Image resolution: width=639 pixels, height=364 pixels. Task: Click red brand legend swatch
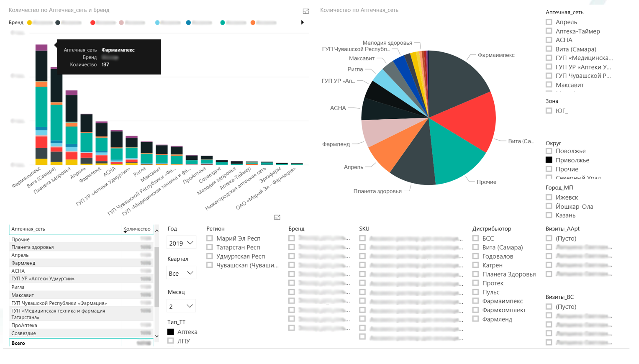point(93,23)
